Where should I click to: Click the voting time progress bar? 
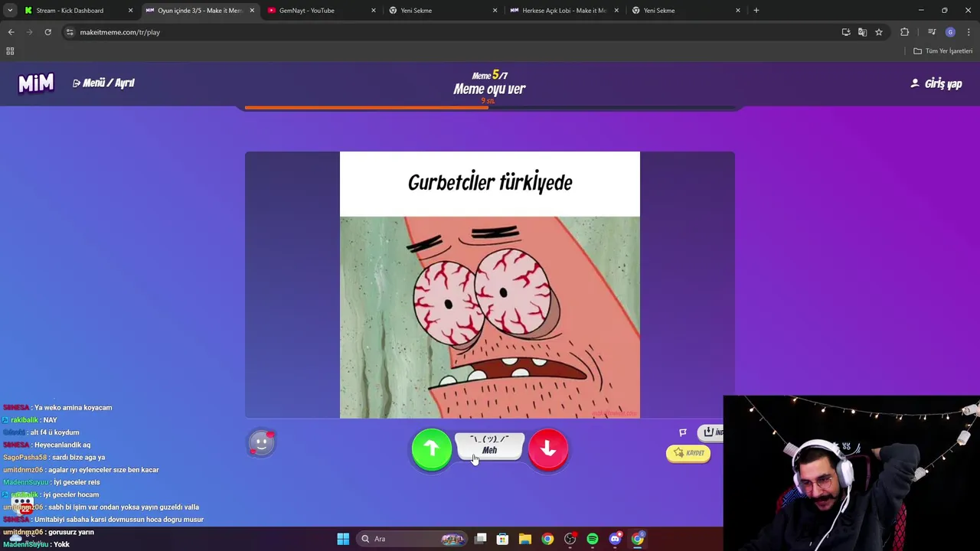pos(490,108)
